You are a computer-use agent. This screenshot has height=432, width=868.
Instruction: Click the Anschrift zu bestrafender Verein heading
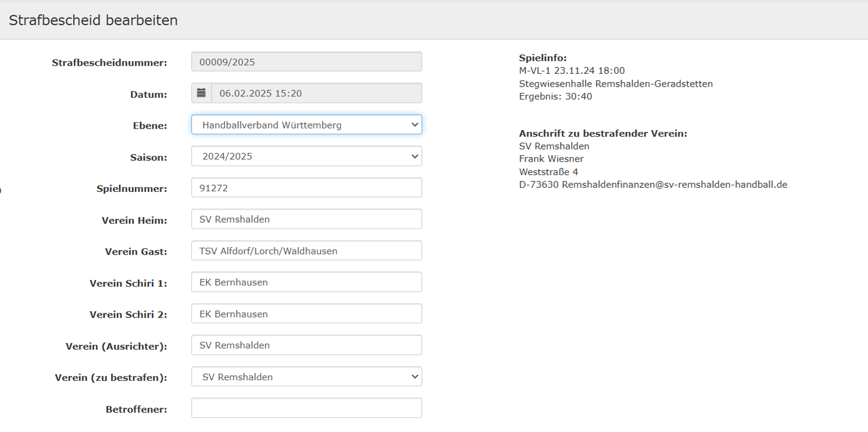click(x=603, y=134)
